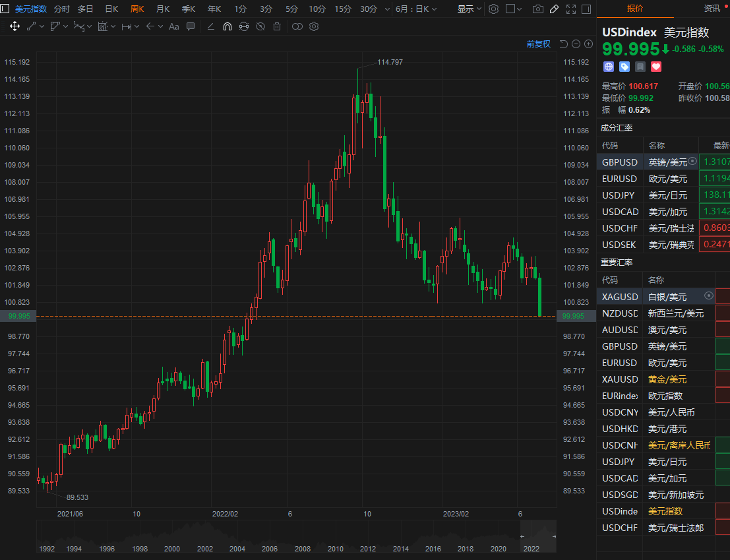Select the measurement ruler chart tool

point(103,26)
